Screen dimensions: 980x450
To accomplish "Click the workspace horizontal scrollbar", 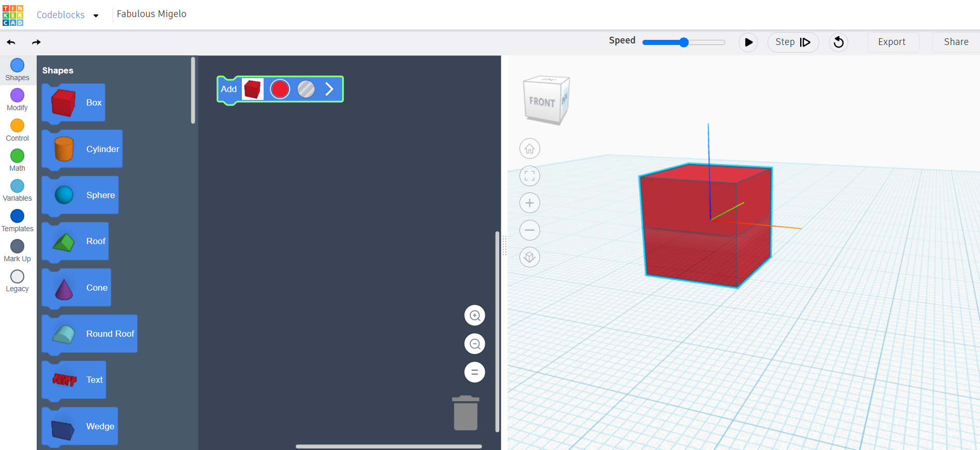I will [389, 446].
